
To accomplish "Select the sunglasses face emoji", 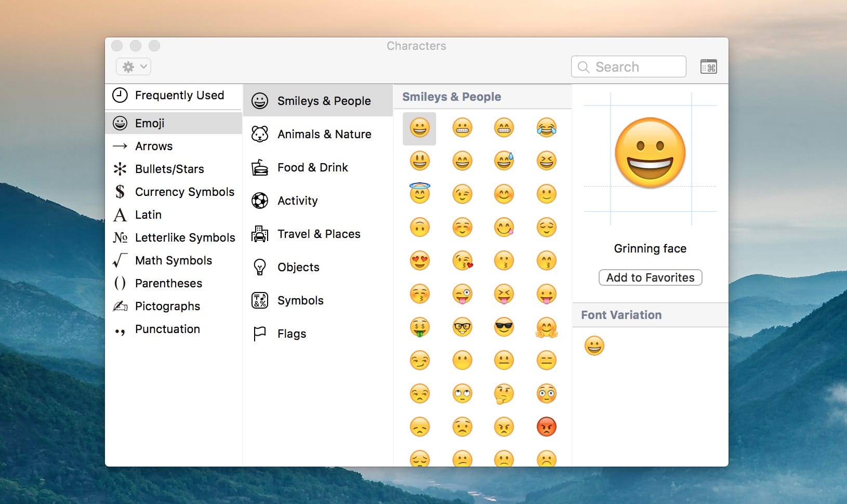I will pyautogui.click(x=504, y=327).
